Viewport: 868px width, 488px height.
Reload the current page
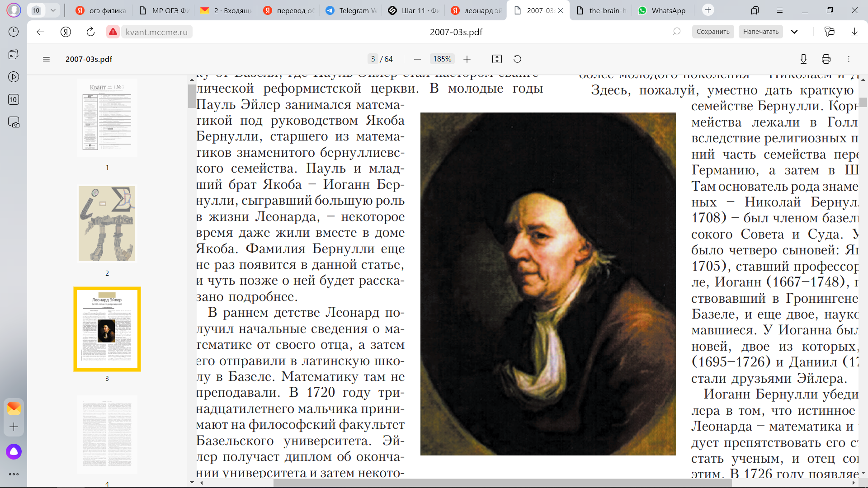pyautogui.click(x=90, y=32)
